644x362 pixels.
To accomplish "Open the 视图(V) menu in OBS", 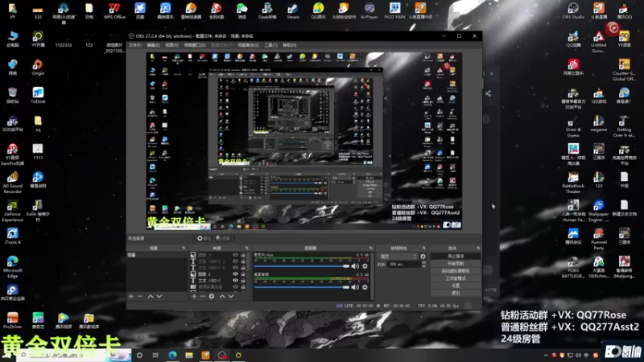I will click(x=171, y=45).
